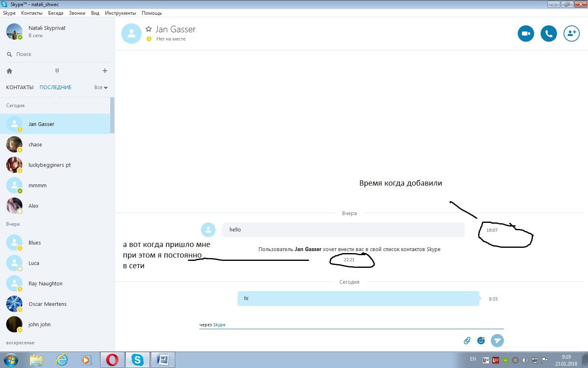Launch Internet Explorer from taskbar
Viewport: 588px width, 368px height.
click(x=62, y=360)
